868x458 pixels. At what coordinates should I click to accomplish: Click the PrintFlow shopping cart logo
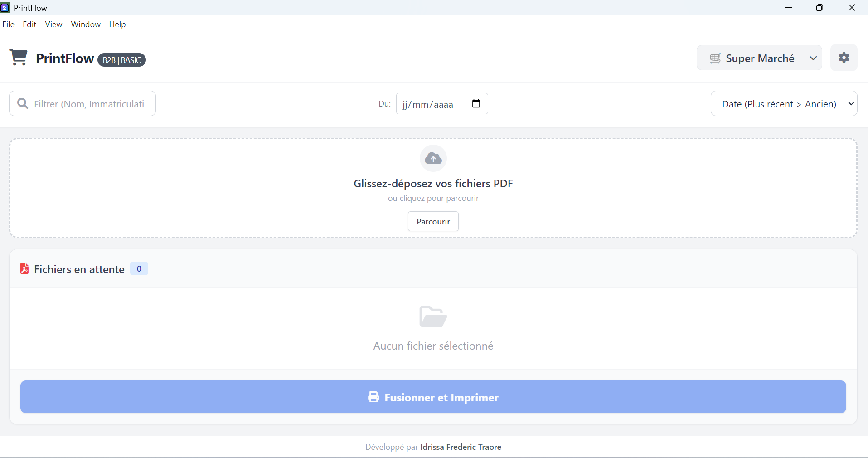click(19, 58)
